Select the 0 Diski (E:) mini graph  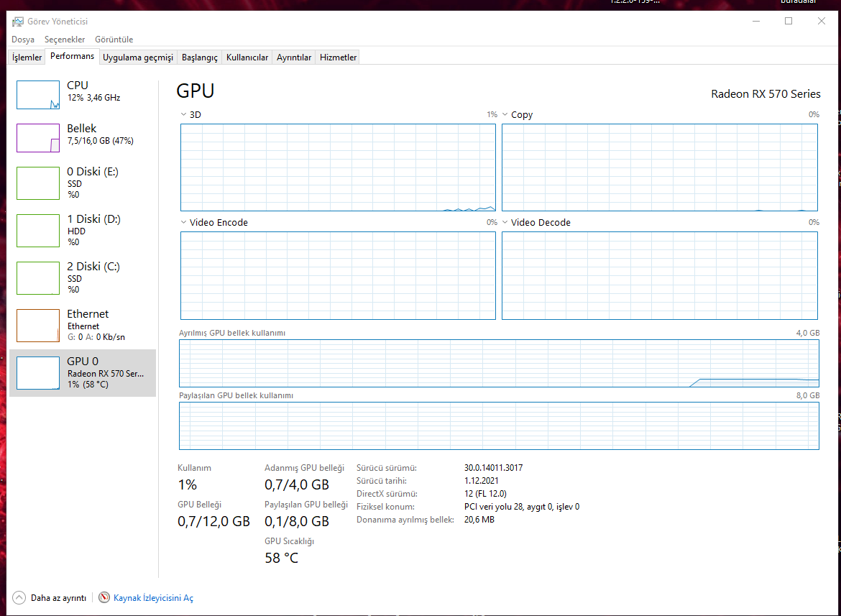pos(38,183)
